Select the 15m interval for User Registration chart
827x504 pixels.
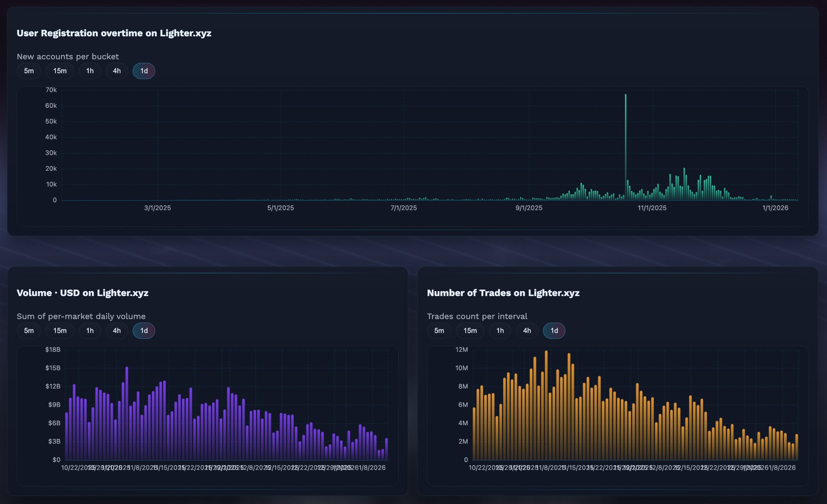click(59, 71)
